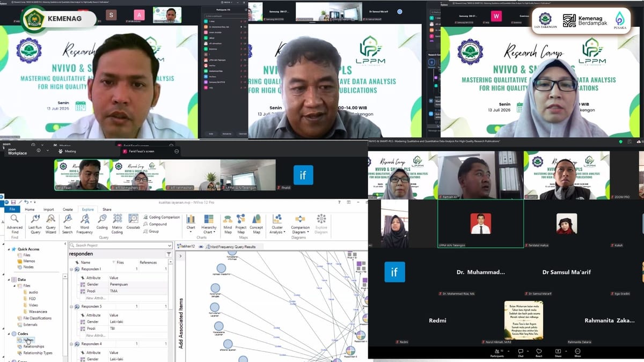Switch to NVivo's Share ribbon tab
This screenshot has height=362, width=644.
[107, 210]
